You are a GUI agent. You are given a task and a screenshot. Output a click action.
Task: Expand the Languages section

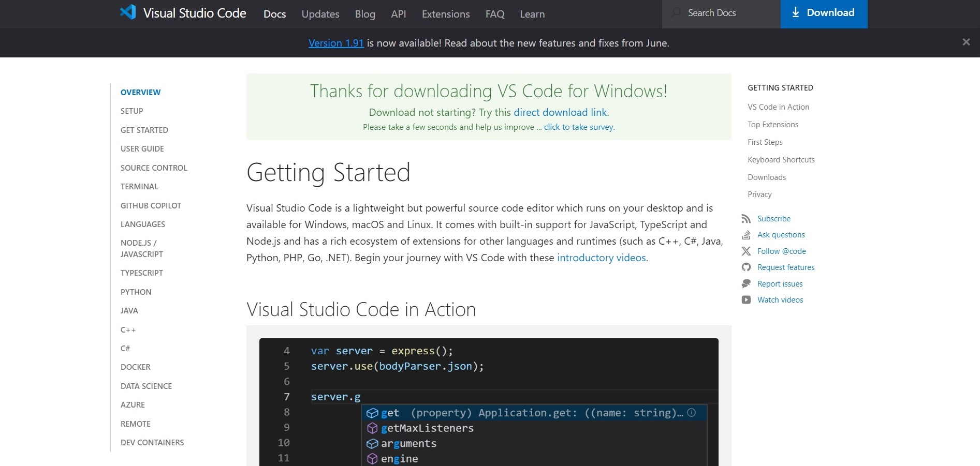pyautogui.click(x=143, y=224)
